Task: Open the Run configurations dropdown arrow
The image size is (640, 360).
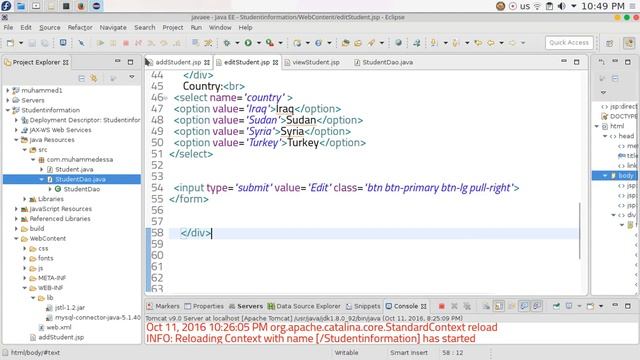Action: click(258, 43)
